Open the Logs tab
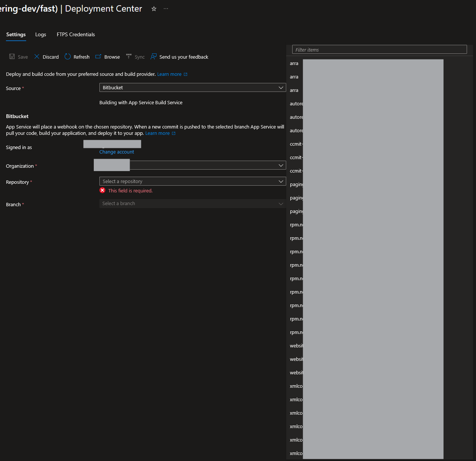 pos(41,34)
